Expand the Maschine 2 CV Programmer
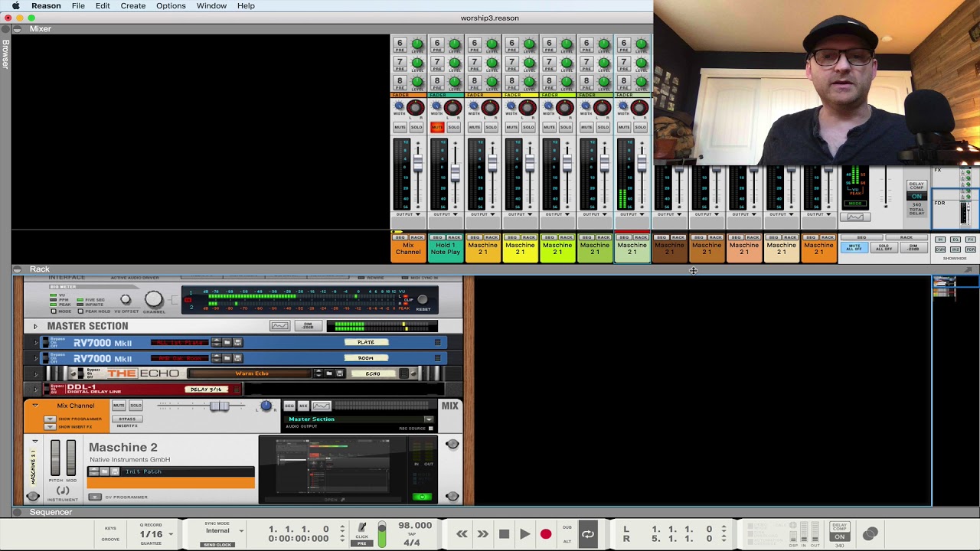The width and height of the screenshot is (980, 551). (95, 497)
